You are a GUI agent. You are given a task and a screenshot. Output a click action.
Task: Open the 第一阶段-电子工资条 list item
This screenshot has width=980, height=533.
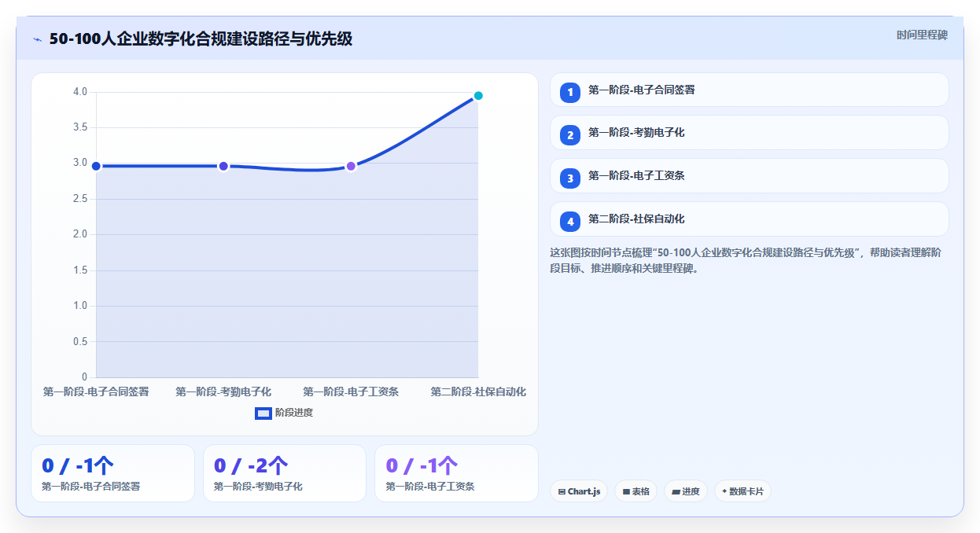(x=750, y=175)
